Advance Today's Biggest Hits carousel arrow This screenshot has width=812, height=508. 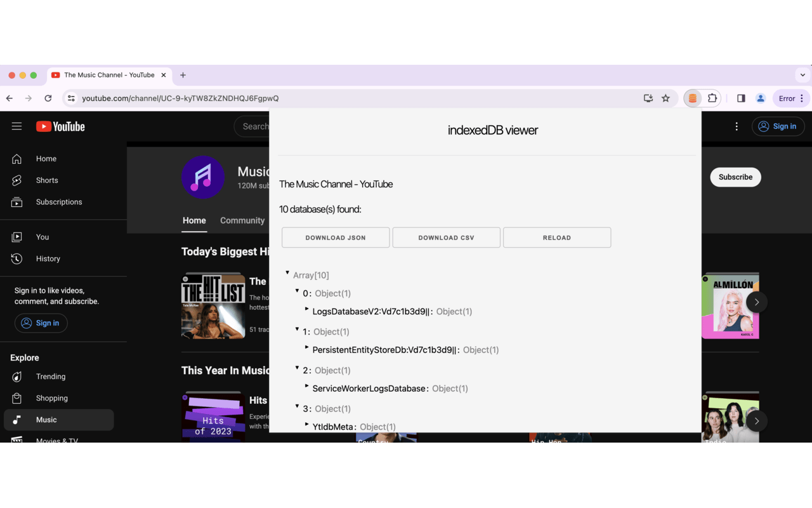(756, 302)
